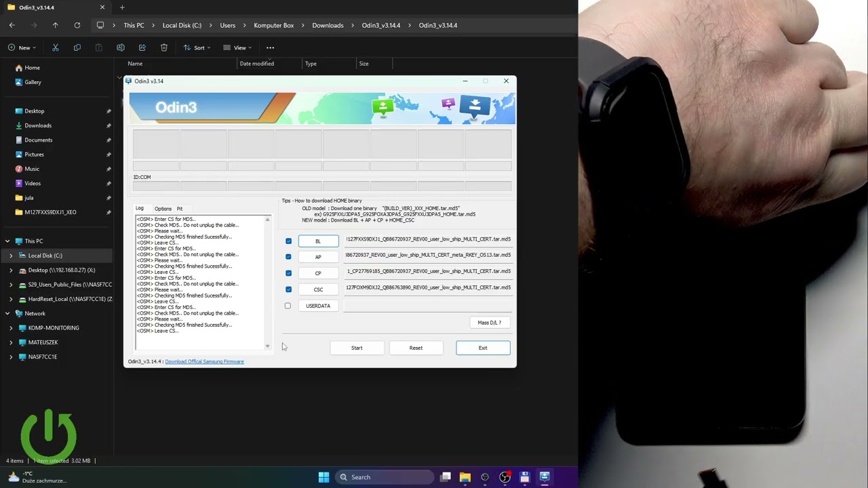The image size is (868, 488).
Task: Click the USERDATA file path field
Action: (x=428, y=306)
